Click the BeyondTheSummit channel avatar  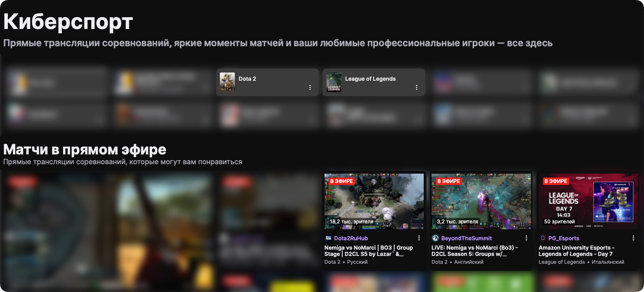[x=435, y=238]
